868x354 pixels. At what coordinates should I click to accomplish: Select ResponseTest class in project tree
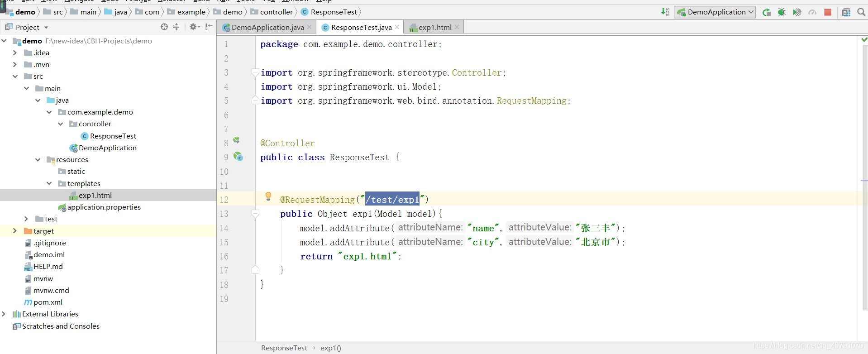coord(108,136)
